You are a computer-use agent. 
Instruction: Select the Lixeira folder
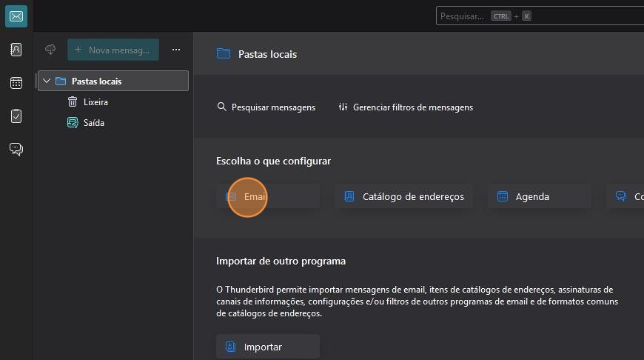point(95,102)
